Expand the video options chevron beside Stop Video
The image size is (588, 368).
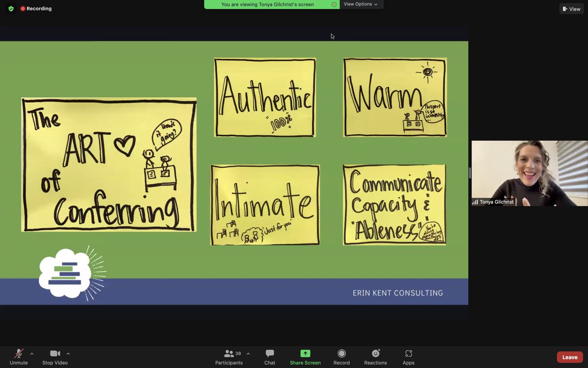(x=69, y=353)
